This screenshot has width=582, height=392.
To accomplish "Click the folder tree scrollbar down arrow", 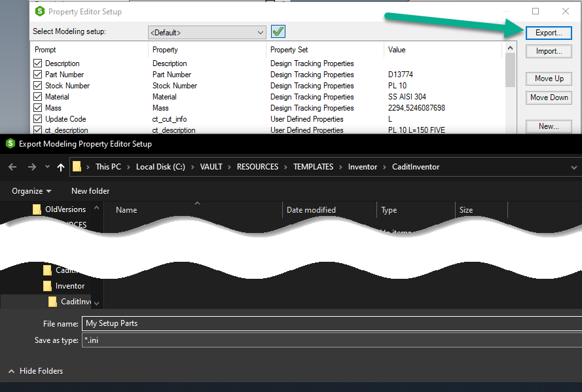I will click(x=96, y=304).
